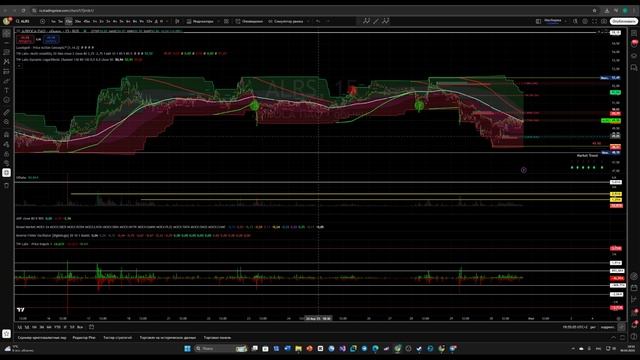Open the Торговая панель tab

click(x=217, y=338)
